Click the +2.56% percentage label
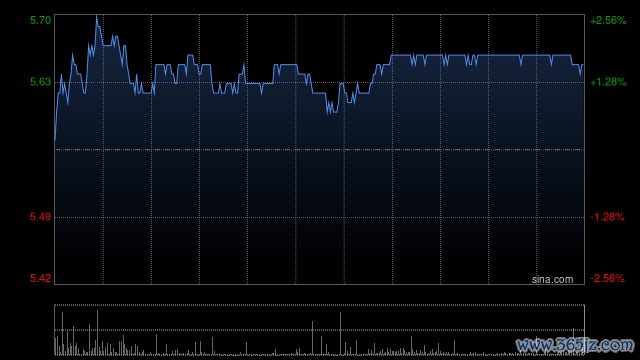Screen dimensions: 640x360 tap(608, 20)
